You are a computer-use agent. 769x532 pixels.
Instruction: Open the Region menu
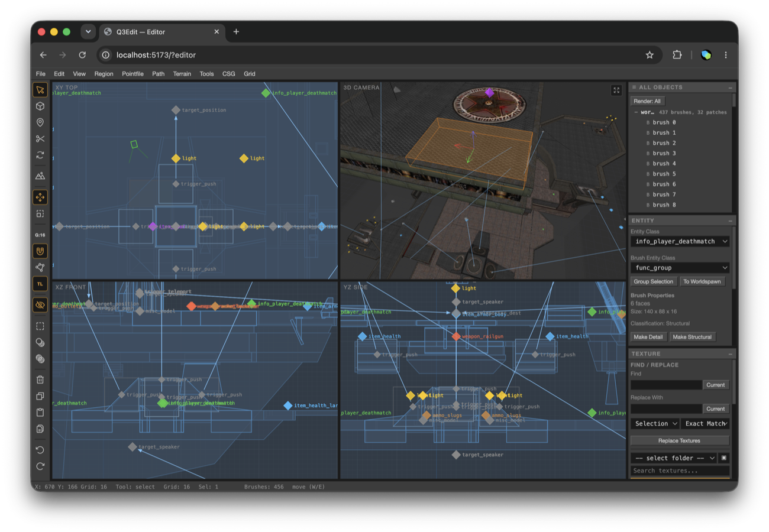(x=104, y=74)
